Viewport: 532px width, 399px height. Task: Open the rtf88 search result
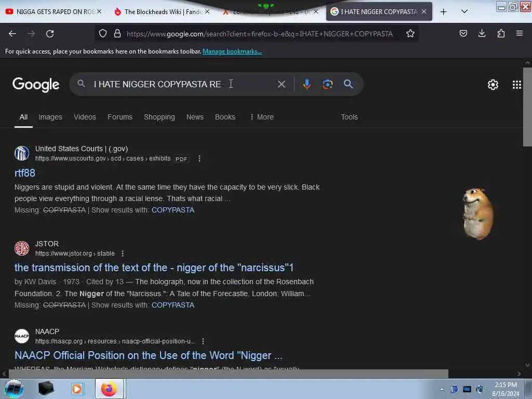25,173
